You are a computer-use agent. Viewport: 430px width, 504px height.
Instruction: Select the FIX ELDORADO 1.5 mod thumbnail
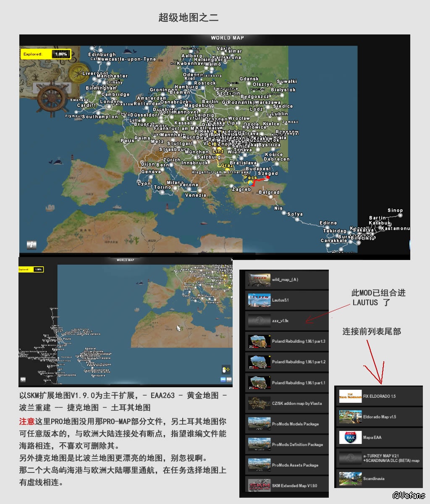[x=350, y=396]
